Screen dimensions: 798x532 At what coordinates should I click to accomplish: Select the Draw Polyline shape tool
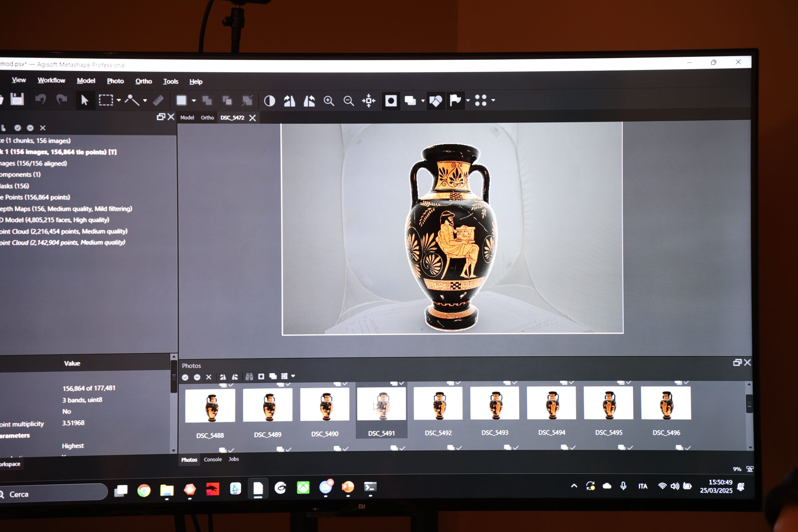coord(132,100)
